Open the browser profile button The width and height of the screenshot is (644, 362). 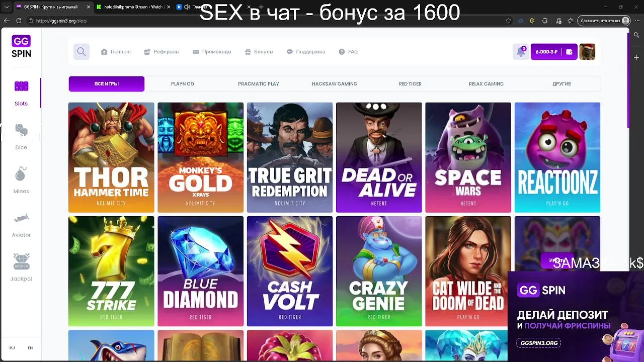[x=605, y=21]
